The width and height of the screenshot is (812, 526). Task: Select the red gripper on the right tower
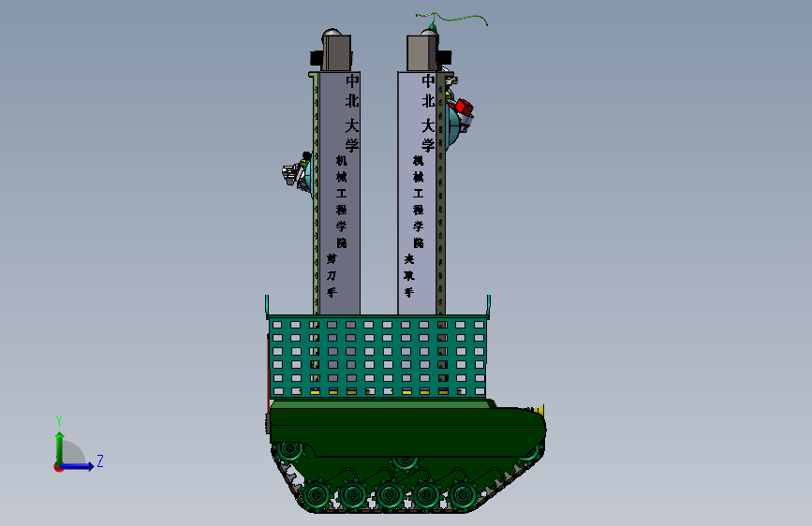(x=464, y=109)
